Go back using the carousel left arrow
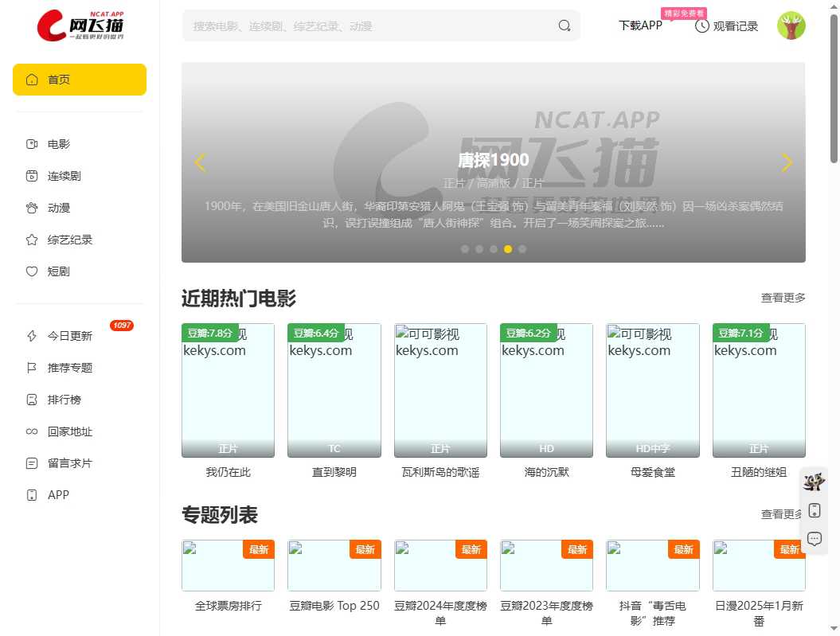Image resolution: width=840 pixels, height=636 pixels. 200,162
